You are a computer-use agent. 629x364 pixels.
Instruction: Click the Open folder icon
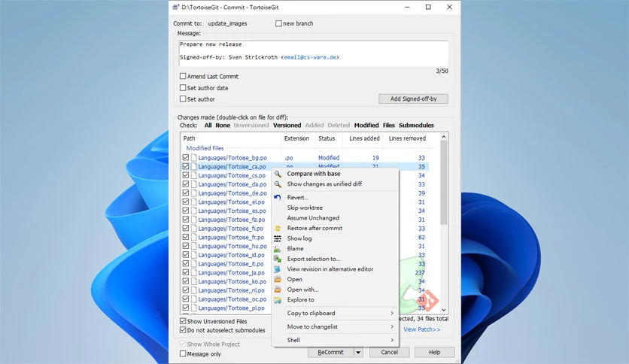pyautogui.click(x=278, y=280)
